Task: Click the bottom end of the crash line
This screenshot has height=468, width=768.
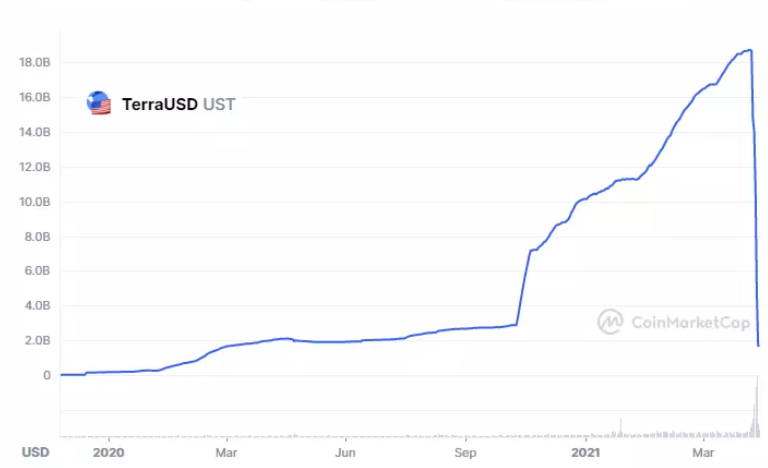Action: (x=758, y=345)
